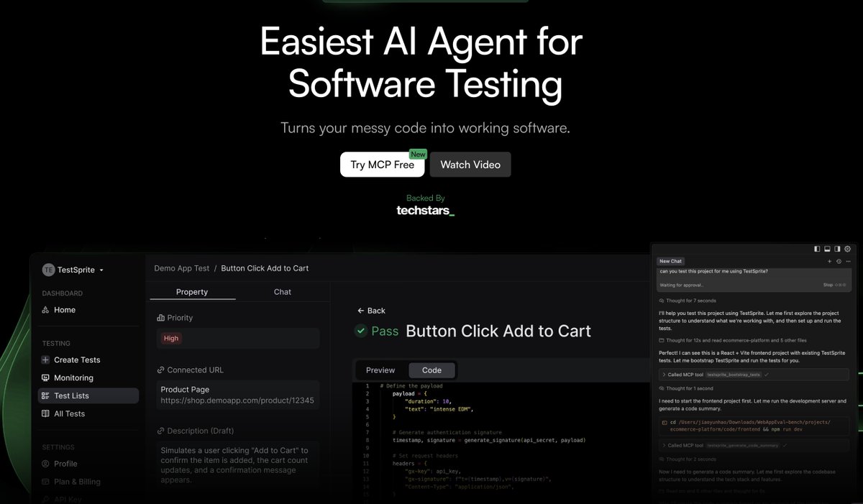Image resolution: width=863 pixels, height=504 pixels.
Task: Click the Test Lists icon in sidebar
Action: tap(46, 395)
